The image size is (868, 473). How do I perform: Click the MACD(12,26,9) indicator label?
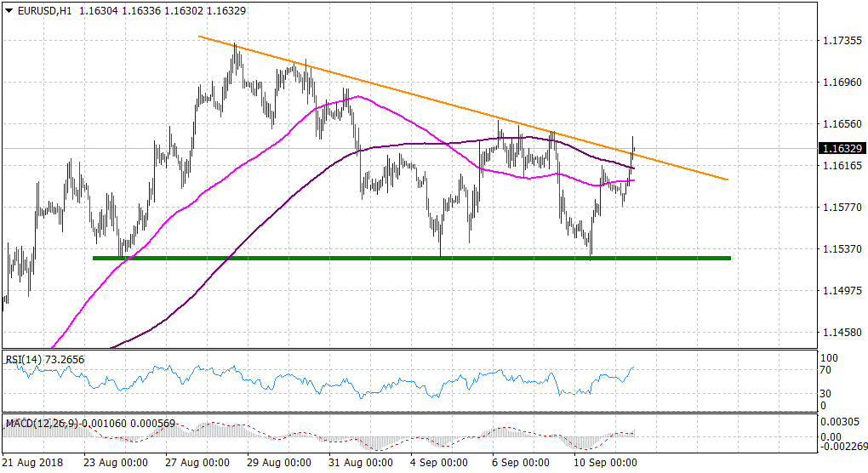[43, 423]
